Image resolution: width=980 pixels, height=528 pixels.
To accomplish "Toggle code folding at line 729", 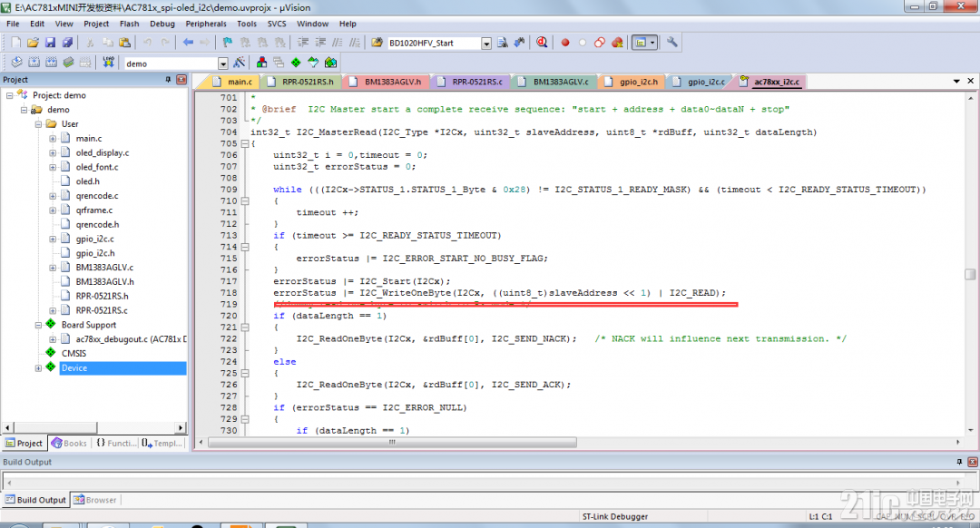I will (x=245, y=419).
